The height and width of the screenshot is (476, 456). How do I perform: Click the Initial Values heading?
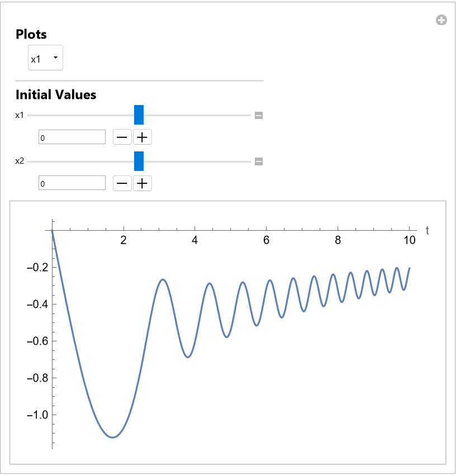pos(56,94)
